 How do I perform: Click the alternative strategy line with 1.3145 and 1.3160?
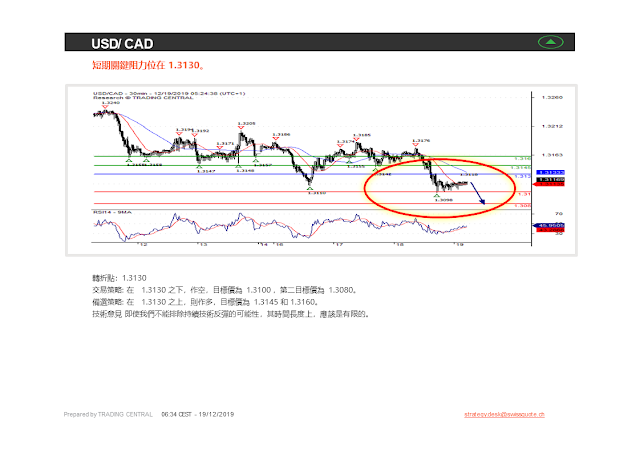[x=205, y=302]
